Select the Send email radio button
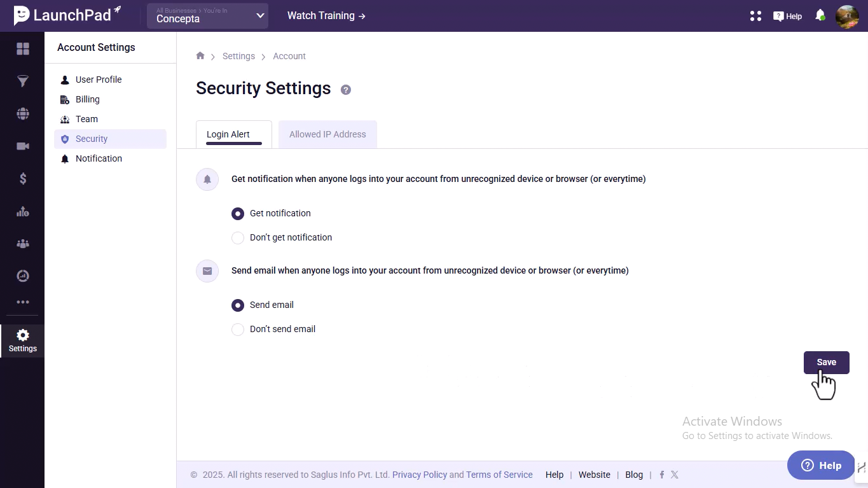This screenshot has height=488, width=868. click(238, 305)
